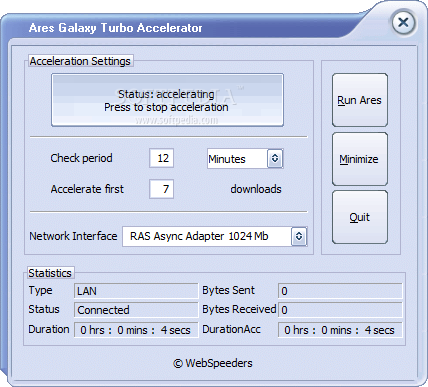Close the Ares Galaxy Turbo Accelerator window

pyautogui.click(x=403, y=23)
